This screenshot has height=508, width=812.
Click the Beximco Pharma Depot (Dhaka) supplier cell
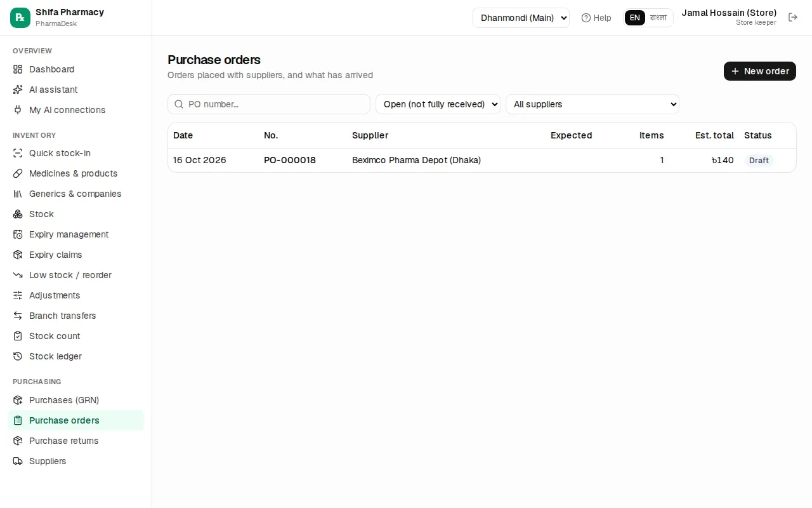[416, 160]
